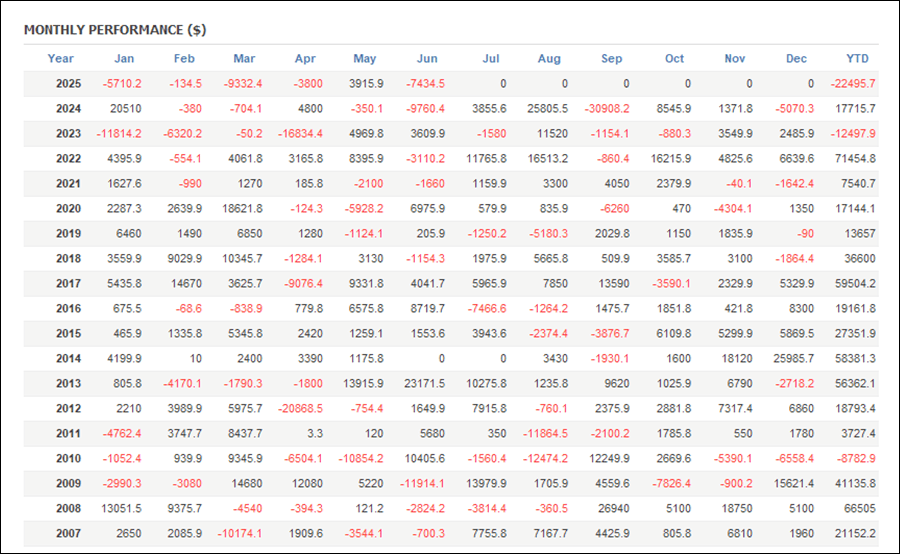Select the 2024 year row label
This screenshot has height=554, width=900.
[68, 109]
